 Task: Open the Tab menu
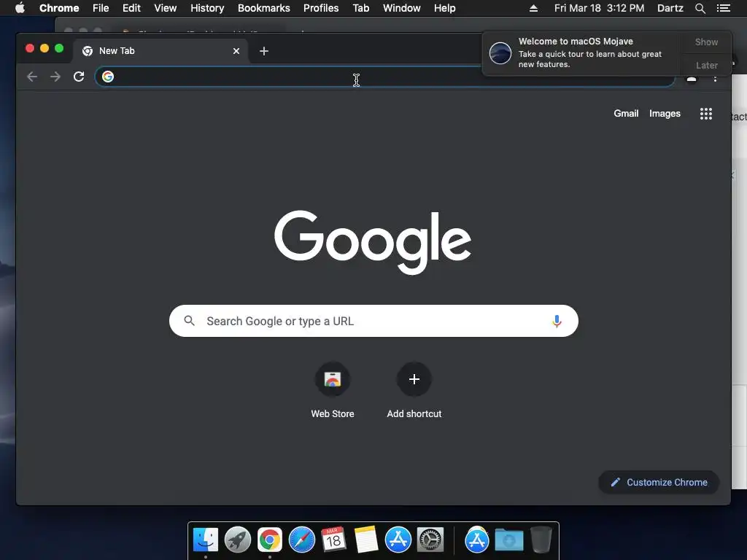(361, 8)
